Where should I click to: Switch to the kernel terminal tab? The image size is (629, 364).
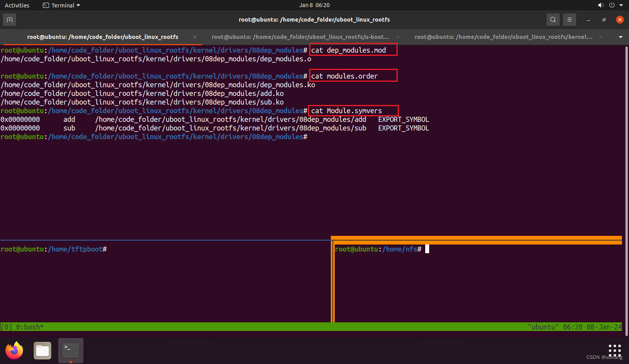(504, 37)
